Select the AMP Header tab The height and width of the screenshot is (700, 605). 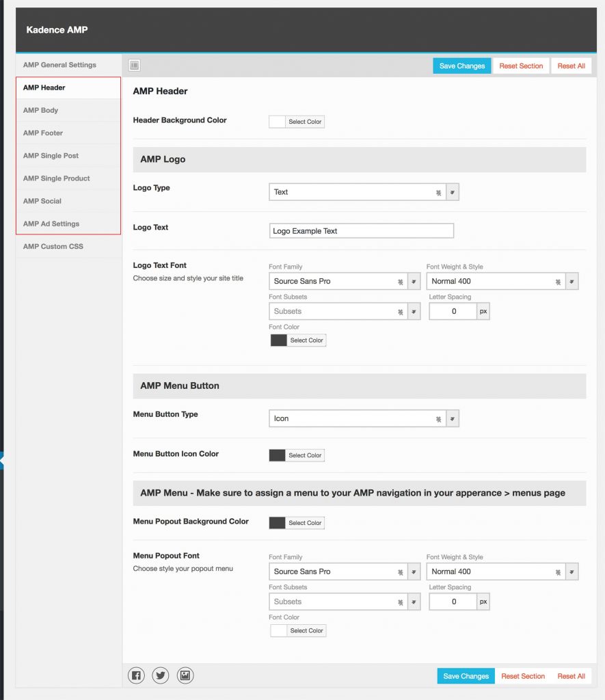point(69,87)
